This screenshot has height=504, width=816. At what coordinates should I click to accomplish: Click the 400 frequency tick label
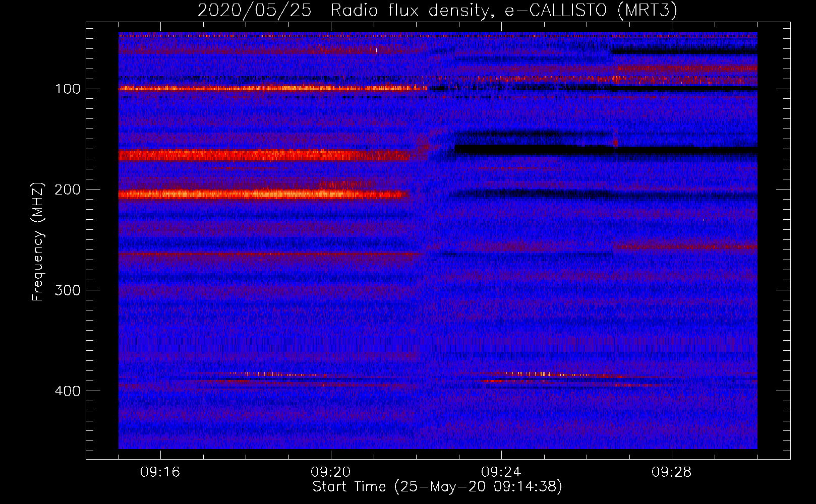[68, 391]
